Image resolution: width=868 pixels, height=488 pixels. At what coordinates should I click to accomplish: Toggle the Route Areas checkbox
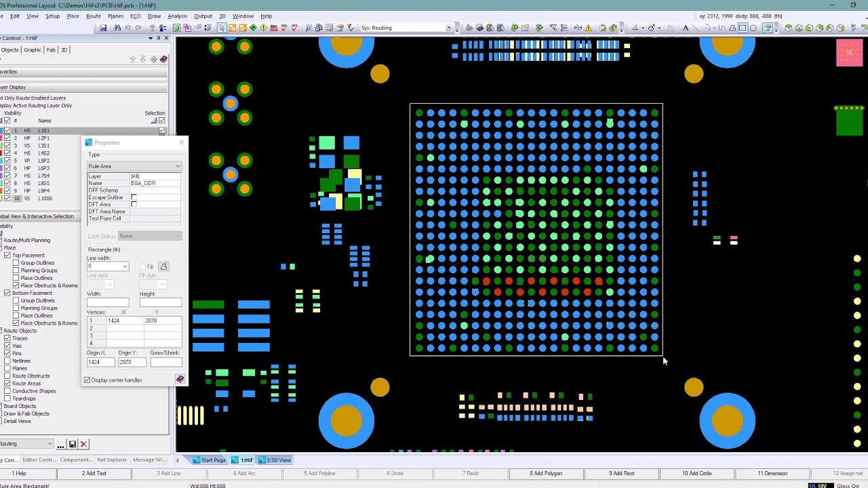click(x=7, y=384)
